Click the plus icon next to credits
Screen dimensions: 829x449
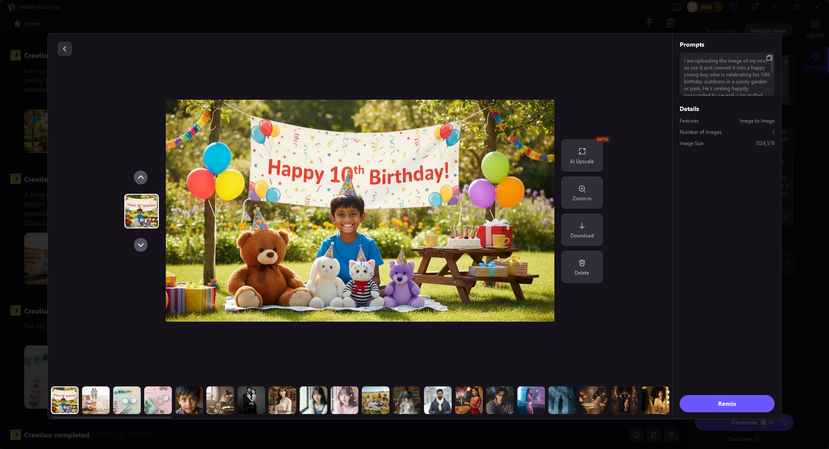(x=718, y=7)
